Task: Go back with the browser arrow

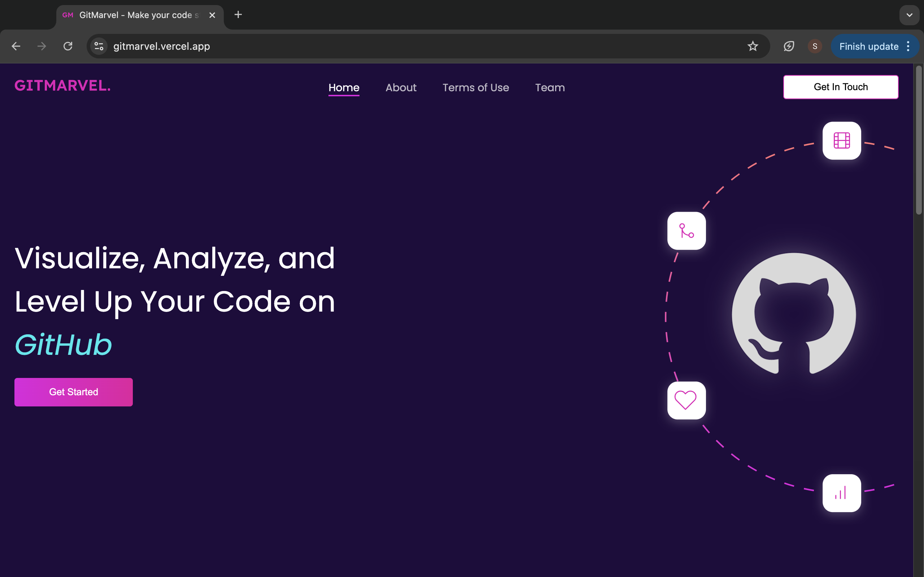Action: coord(16,46)
